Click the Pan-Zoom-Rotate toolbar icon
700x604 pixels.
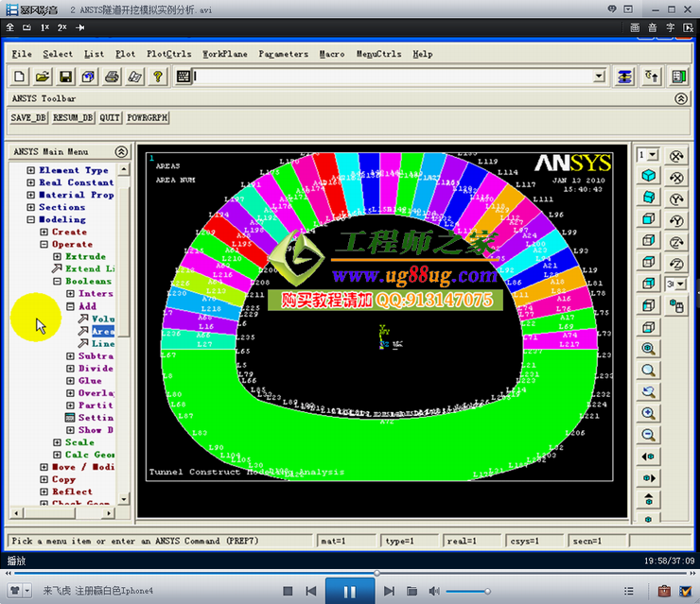coord(88,77)
